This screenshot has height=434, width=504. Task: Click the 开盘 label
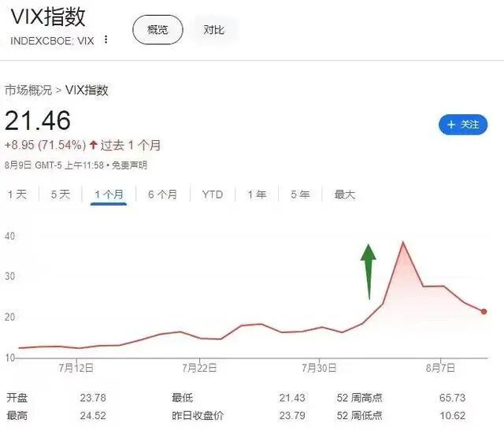(x=17, y=398)
